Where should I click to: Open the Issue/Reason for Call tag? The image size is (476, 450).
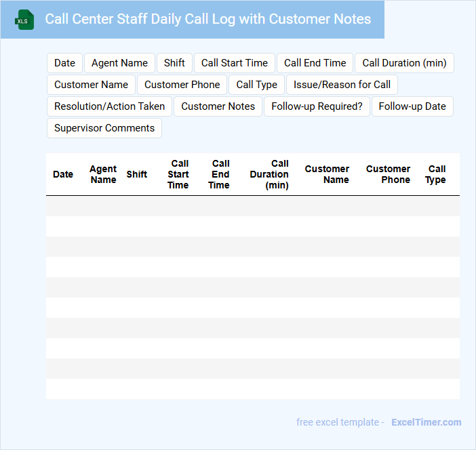coord(342,85)
